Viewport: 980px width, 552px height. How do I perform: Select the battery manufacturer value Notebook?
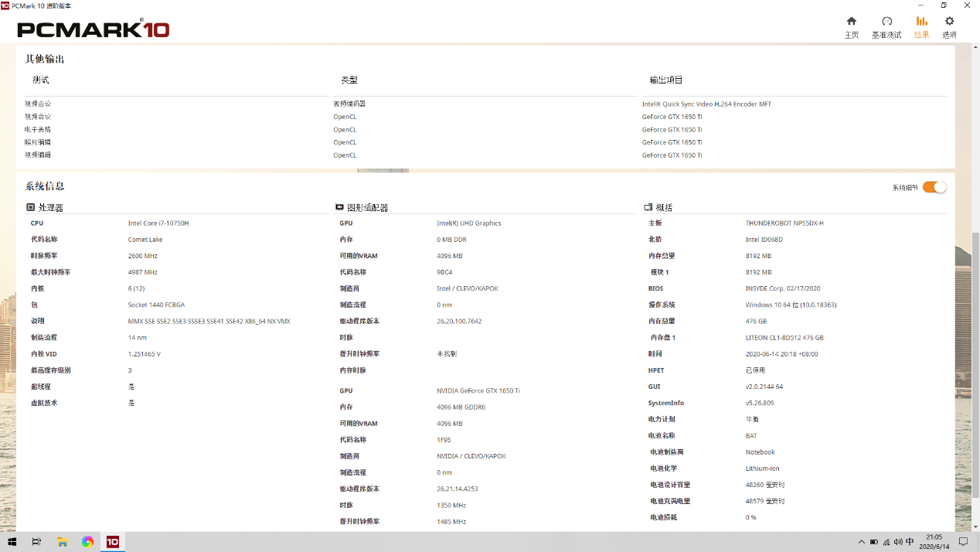[761, 452]
